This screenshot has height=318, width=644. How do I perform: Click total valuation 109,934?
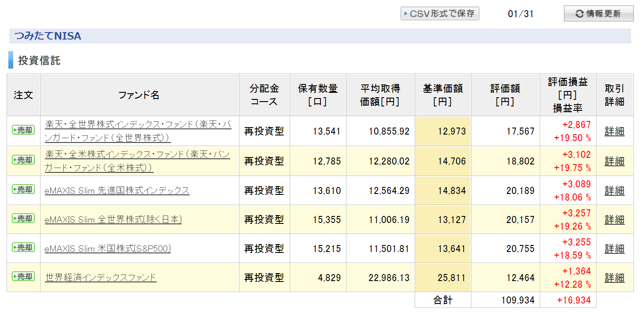518,300
